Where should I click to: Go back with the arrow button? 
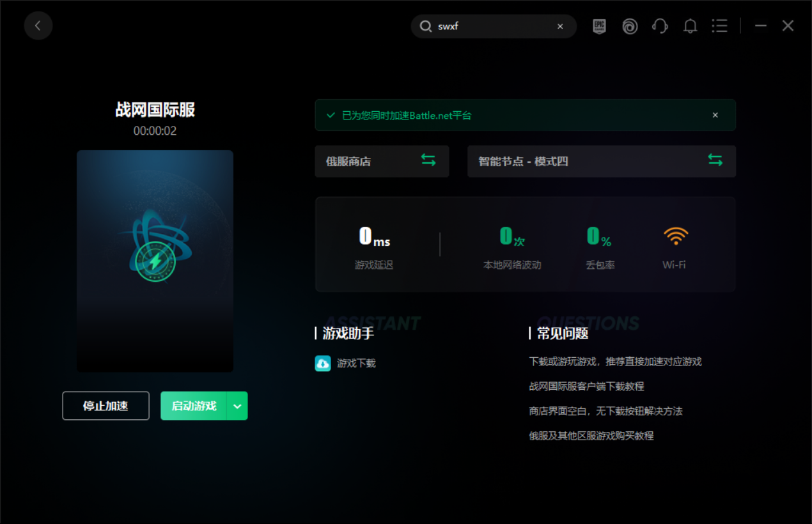point(38,26)
